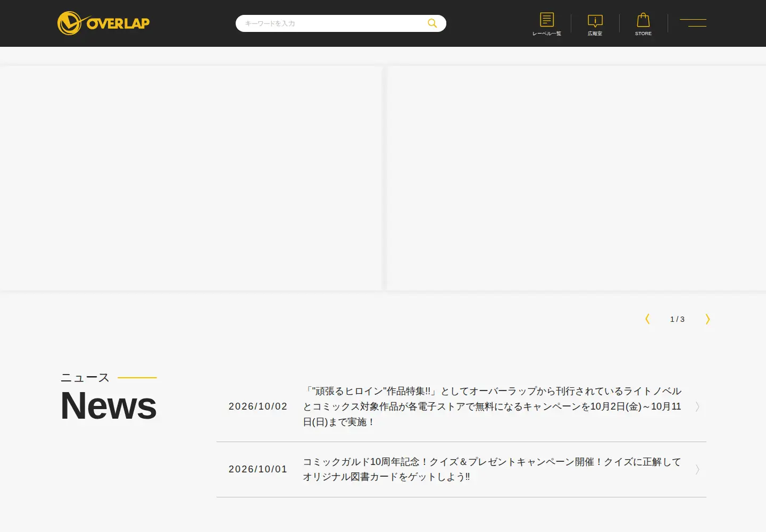The height and width of the screenshot is (532, 766).
Task: Click the large News heading
Action: click(x=109, y=405)
